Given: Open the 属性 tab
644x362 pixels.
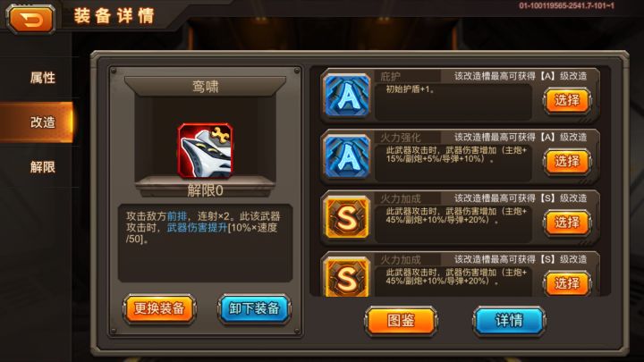Looking at the screenshot, I should coord(42,78).
